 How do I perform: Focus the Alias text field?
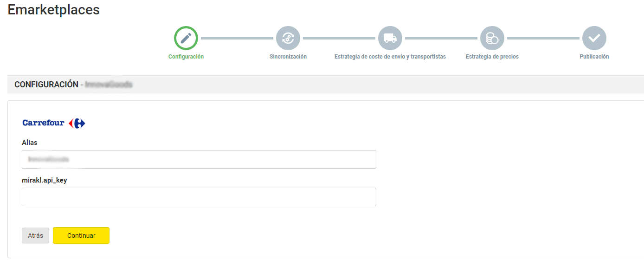(199, 159)
